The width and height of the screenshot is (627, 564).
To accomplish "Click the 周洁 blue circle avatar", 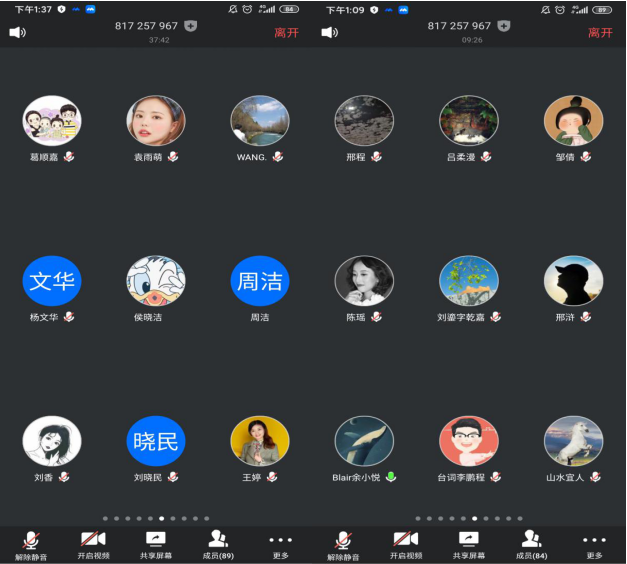I will click(259, 281).
